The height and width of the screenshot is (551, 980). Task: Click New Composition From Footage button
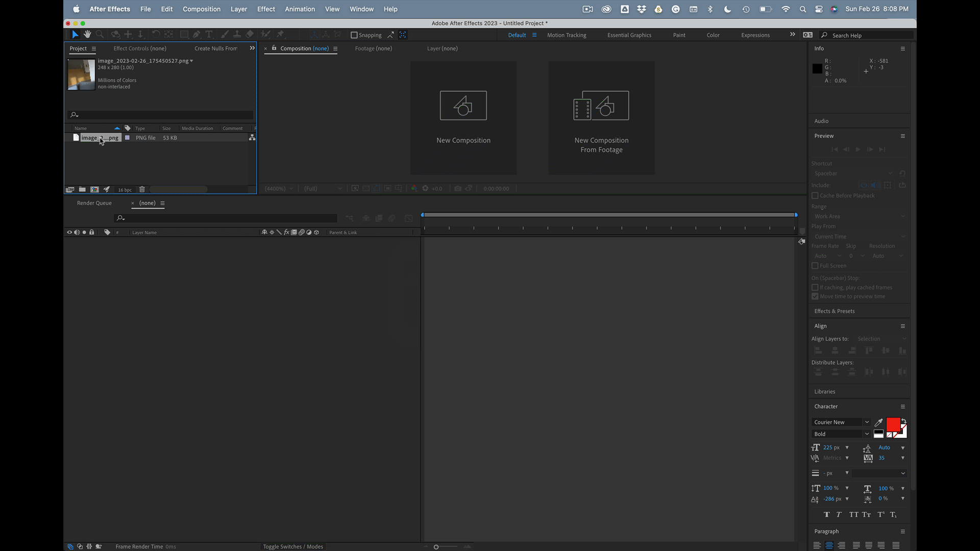tap(601, 118)
